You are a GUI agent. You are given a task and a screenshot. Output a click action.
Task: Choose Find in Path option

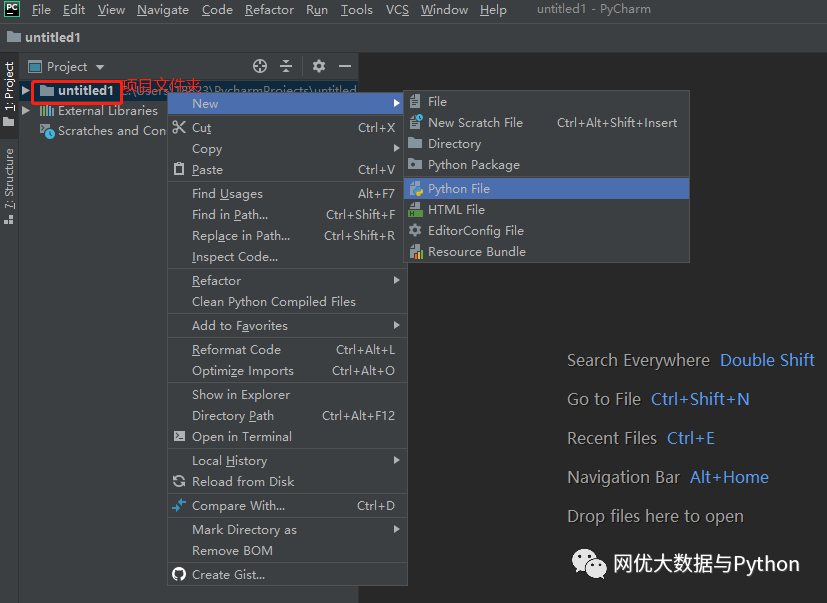[x=287, y=215]
